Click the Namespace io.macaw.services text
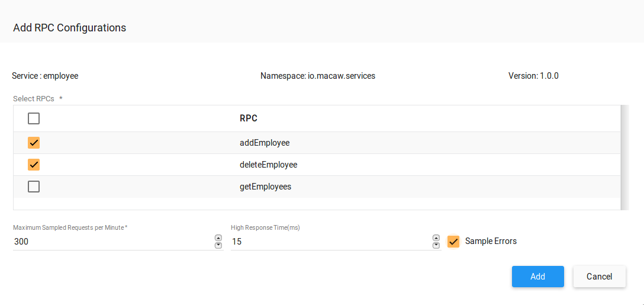644x305 pixels. 318,76
